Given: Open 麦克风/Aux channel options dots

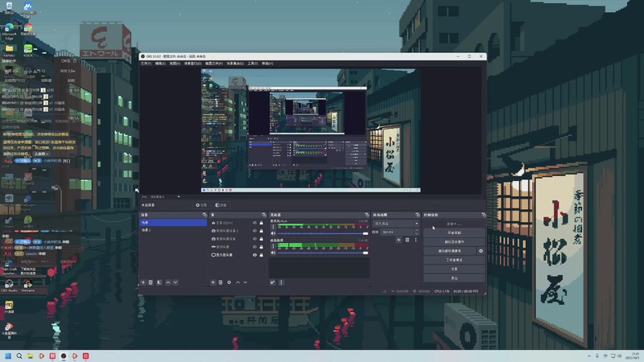Looking at the screenshot, I should click(273, 227).
